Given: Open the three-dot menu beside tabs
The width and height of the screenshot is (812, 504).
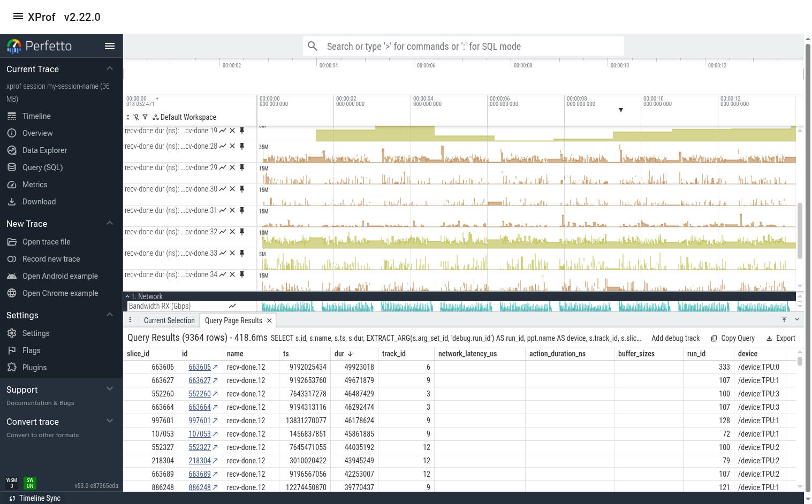Looking at the screenshot, I should click(130, 319).
